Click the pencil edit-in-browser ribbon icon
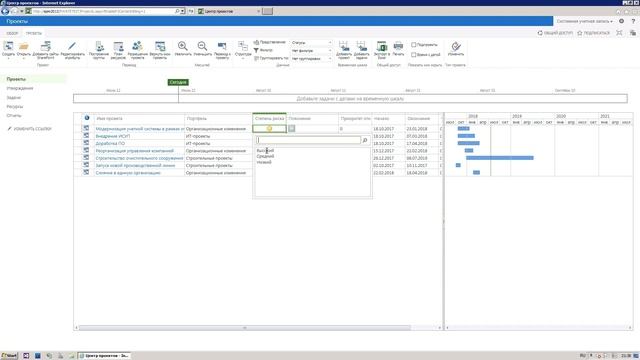 [72, 49]
